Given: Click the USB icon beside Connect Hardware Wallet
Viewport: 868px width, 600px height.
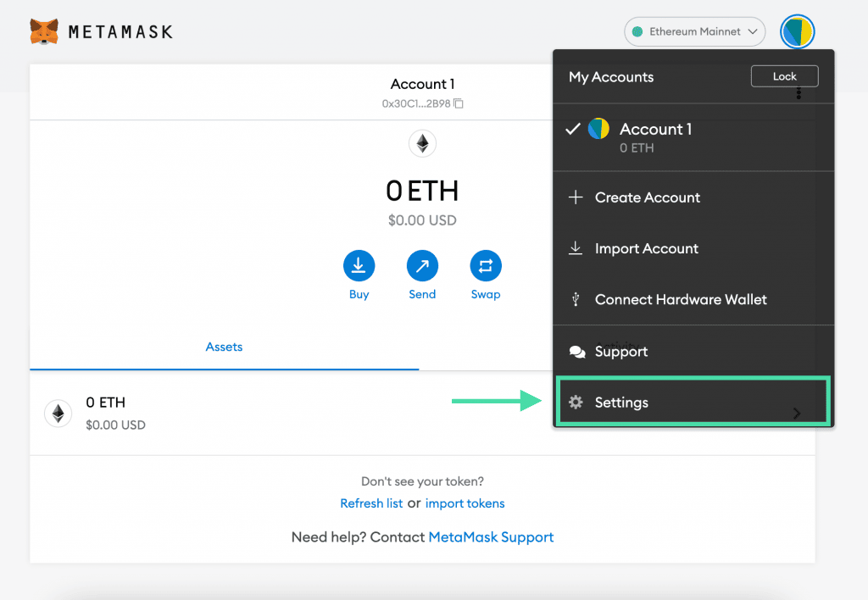Looking at the screenshot, I should (576, 299).
